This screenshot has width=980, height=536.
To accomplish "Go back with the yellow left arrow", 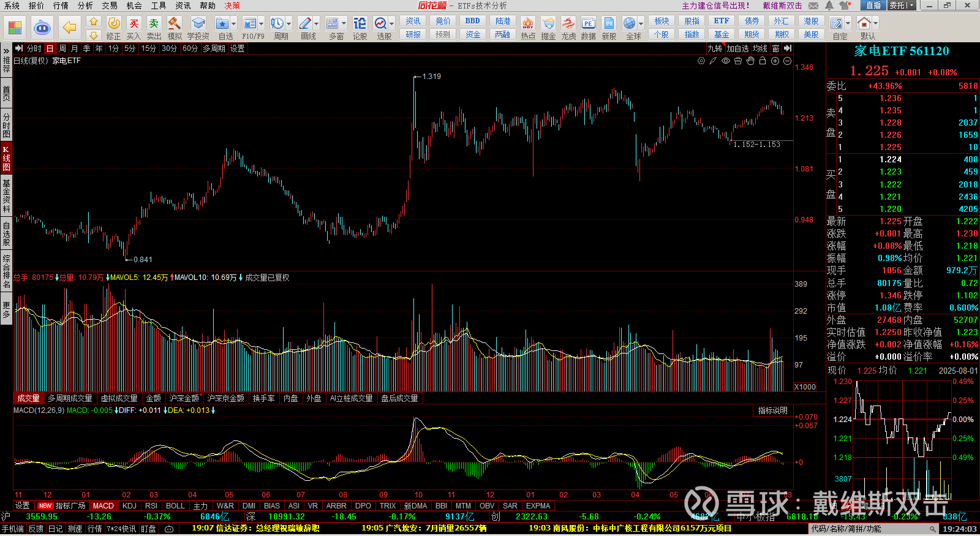I will pos(69,28).
